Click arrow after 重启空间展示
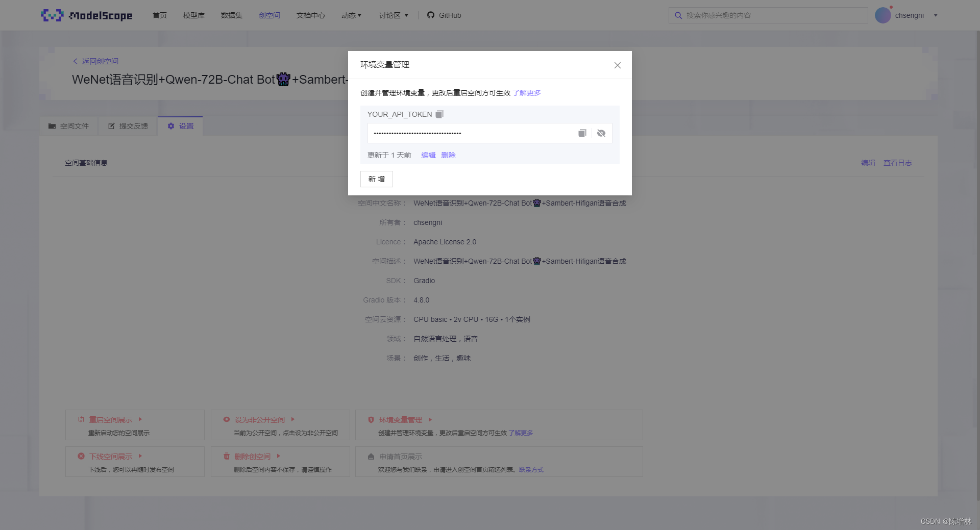980x530 pixels. click(140, 419)
